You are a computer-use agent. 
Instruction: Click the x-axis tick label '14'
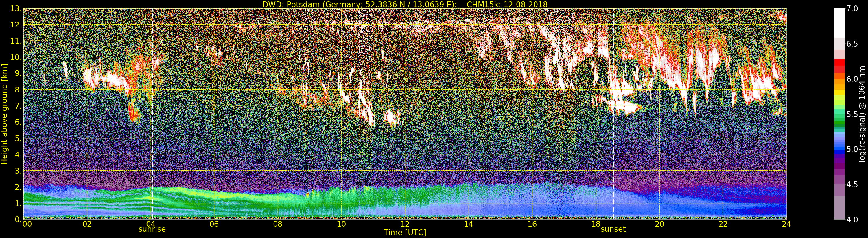[468, 224]
